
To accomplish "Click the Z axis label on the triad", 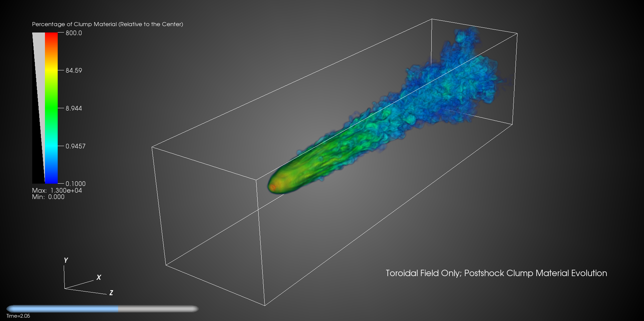I will (111, 293).
